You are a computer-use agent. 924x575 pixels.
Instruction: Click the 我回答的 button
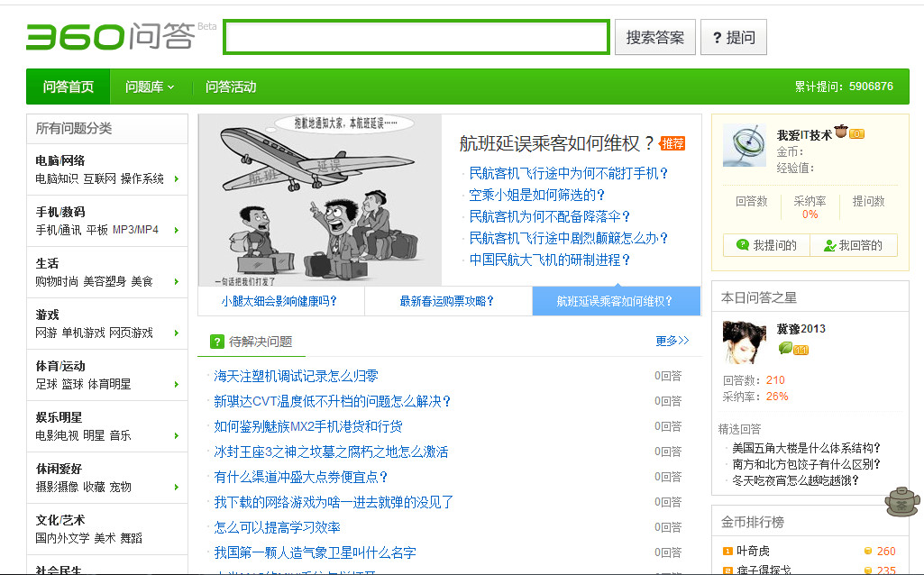click(x=854, y=245)
